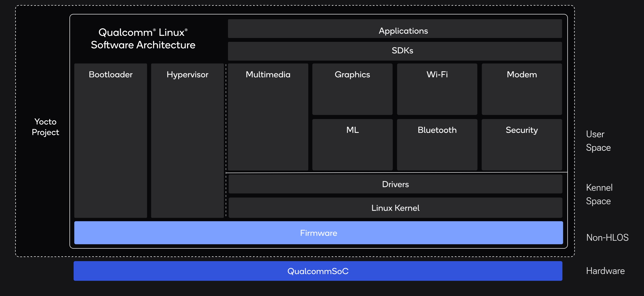Open the Security block
The height and width of the screenshot is (296, 644).
[522, 145]
